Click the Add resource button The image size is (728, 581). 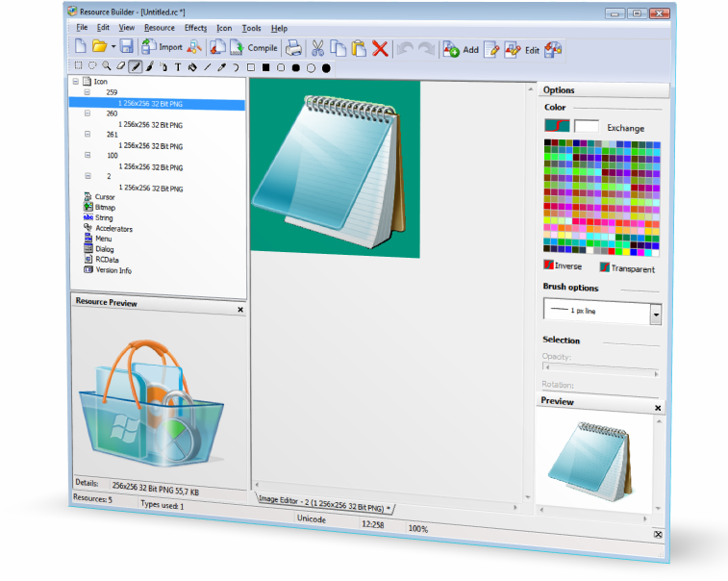pos(461,49)
